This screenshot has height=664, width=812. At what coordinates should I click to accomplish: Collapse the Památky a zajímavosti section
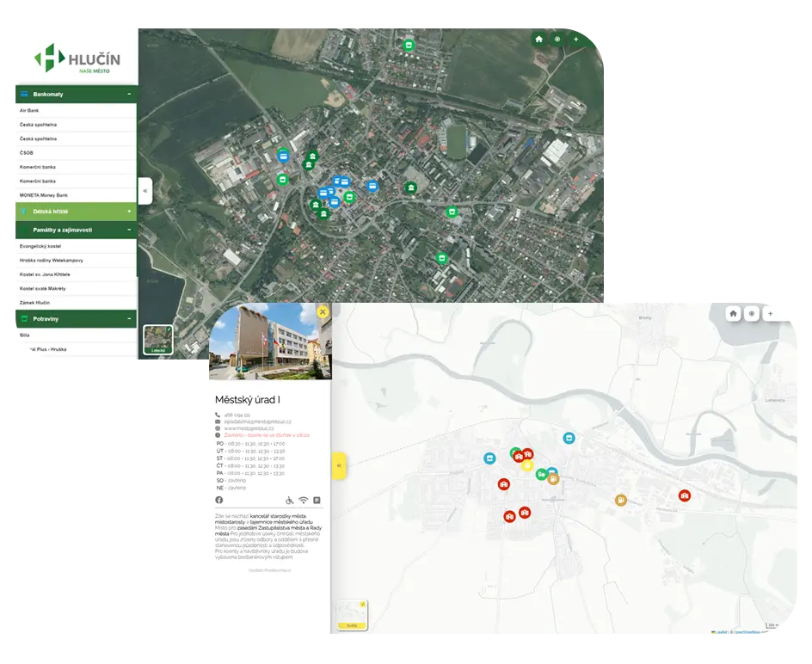click(x=131, y=230)
